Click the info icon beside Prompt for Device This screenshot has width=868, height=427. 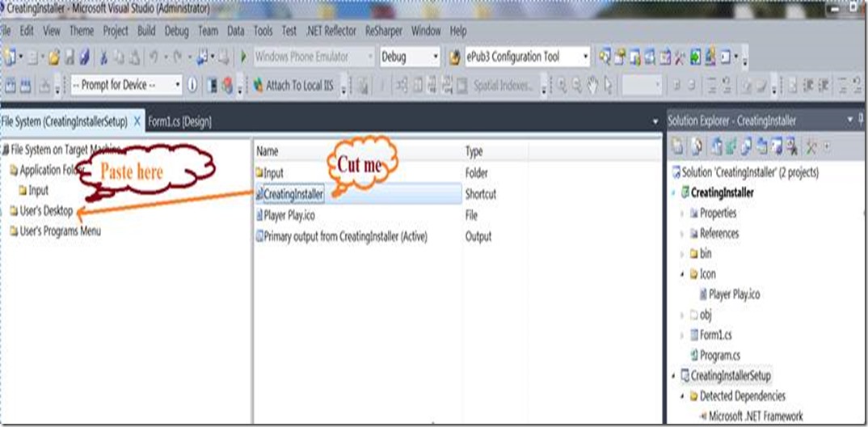(x=192, y=85)
